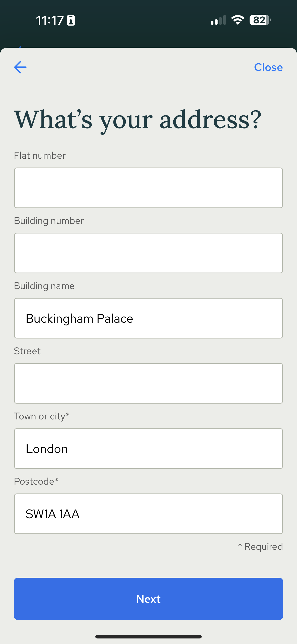Edit the SW1A 1AA postcode field
This screenshot has width=297, height=644.
coord(148,514)
